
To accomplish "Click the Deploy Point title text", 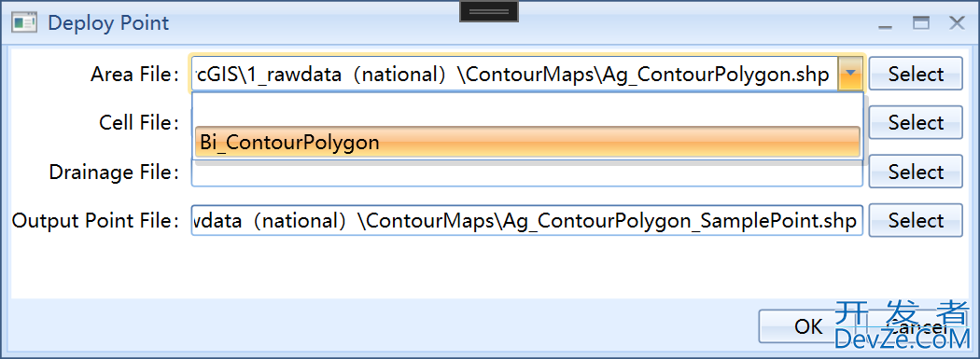I will (x=108, y=23).
